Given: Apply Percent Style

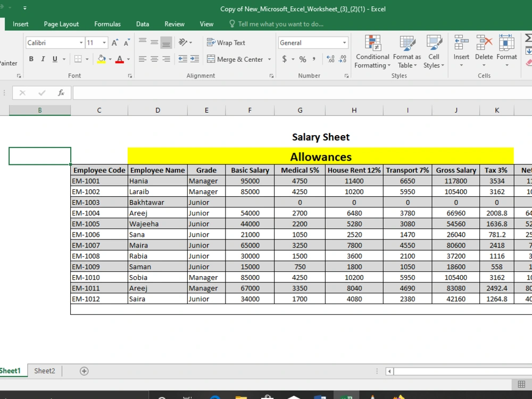Looking at the screenshot, I should pyautogui.click(x=303, y=60).
